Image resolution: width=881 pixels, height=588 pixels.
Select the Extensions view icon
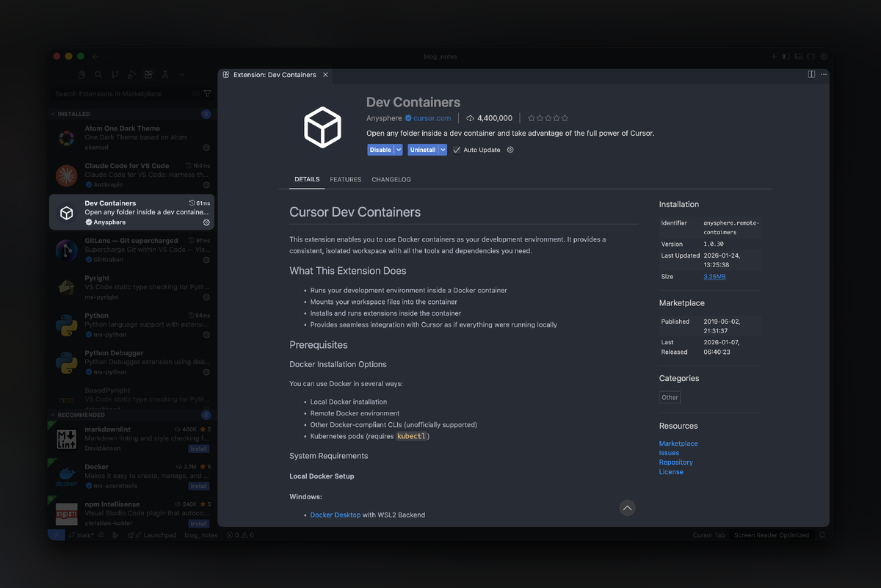[148, 74]
